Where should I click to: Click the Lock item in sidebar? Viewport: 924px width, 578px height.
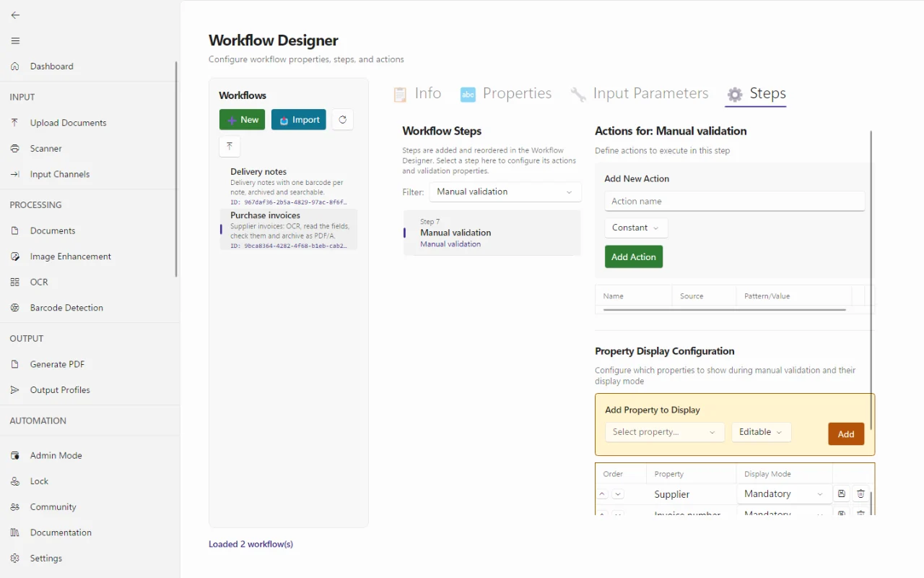88,481
